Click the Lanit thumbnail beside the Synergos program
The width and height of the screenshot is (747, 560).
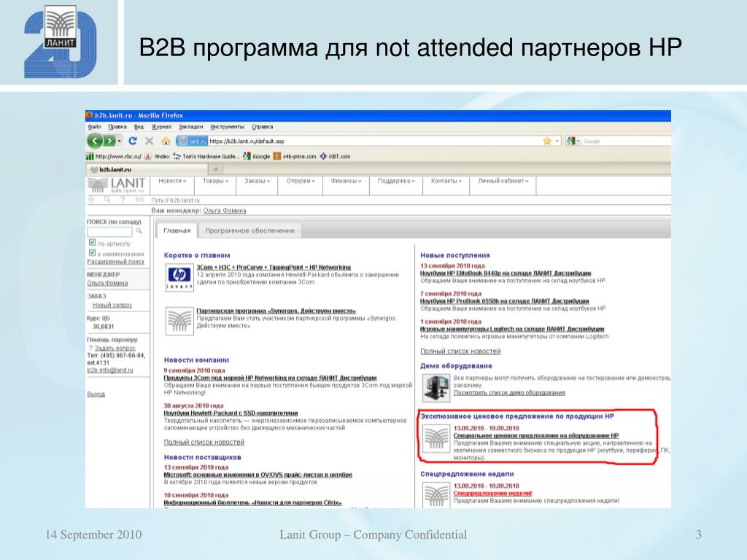[179, 321]
